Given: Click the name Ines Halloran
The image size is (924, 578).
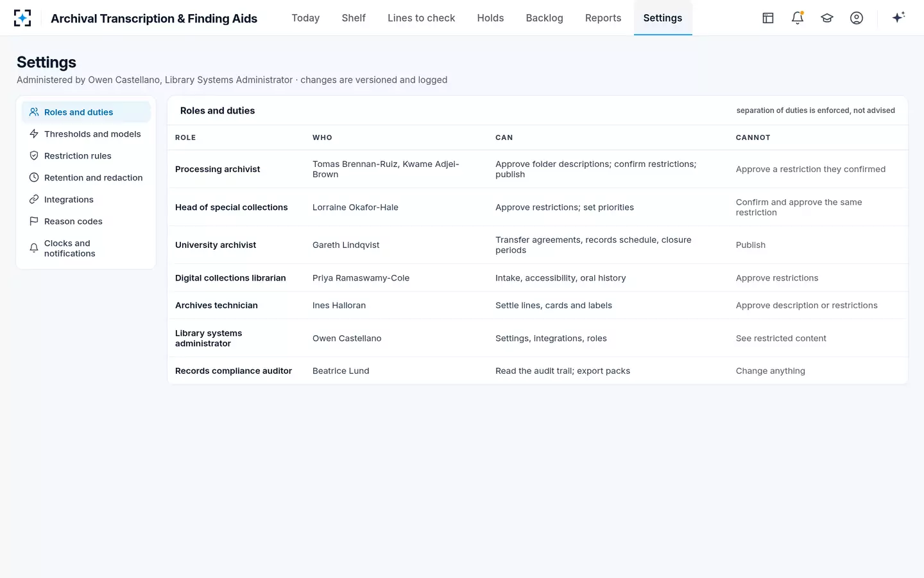Looking at the screenshot, I should (339, 305).
